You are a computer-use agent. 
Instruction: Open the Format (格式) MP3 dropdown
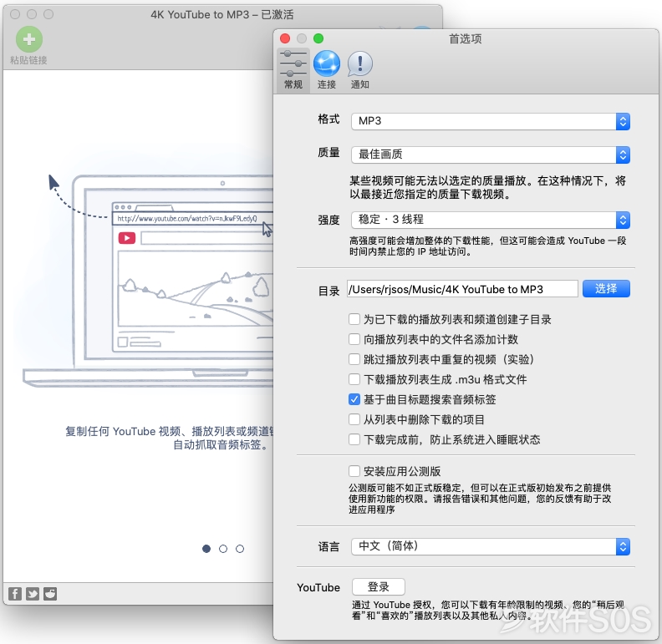click(x=491, y=121)
